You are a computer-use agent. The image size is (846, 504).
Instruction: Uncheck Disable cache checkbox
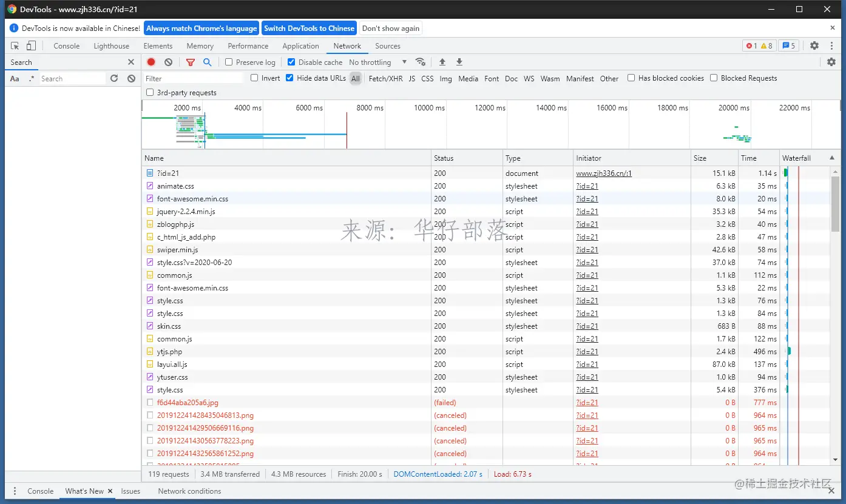point(291,62)
